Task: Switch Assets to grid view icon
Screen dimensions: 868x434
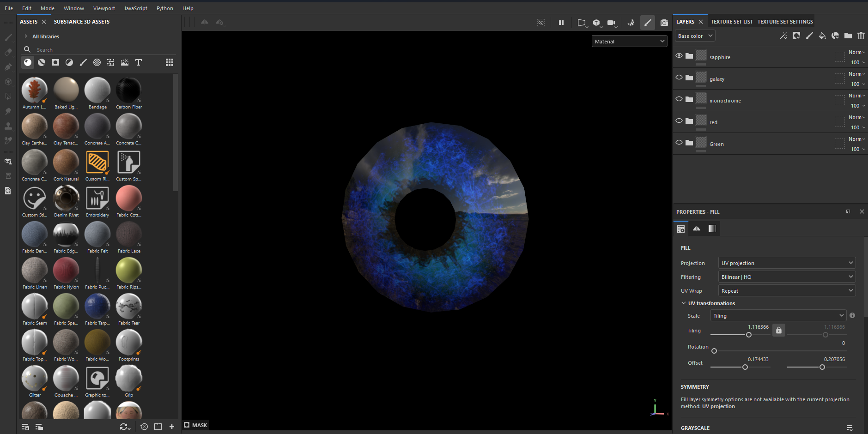Action: [170, 62]
